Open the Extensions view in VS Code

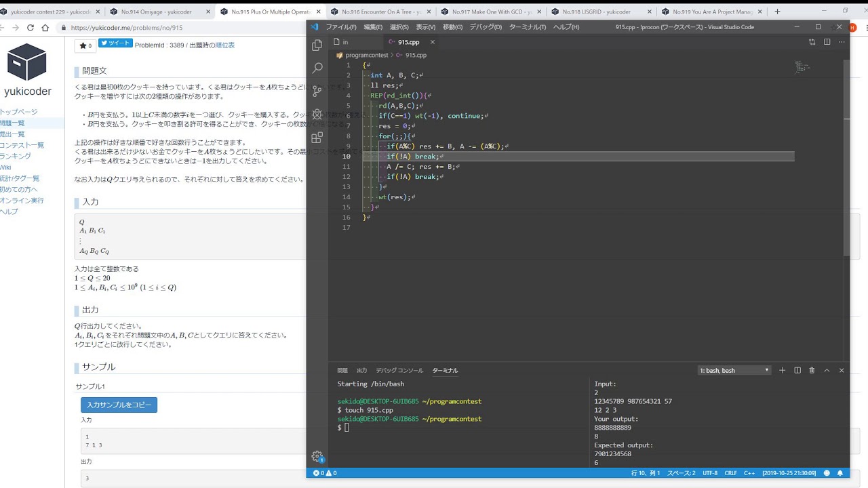(x=317, y=138)
